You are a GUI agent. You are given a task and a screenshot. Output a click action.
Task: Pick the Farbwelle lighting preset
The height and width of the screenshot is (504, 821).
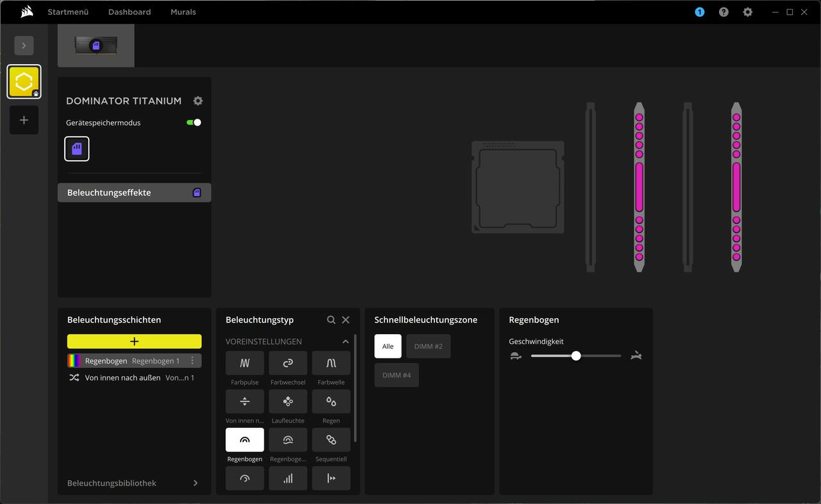point(331,363)
